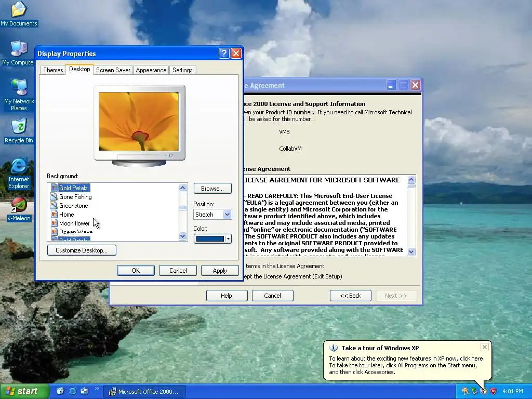Click the monitor wallpaper preview image
532x399 pixels.
tap(139, 121)
